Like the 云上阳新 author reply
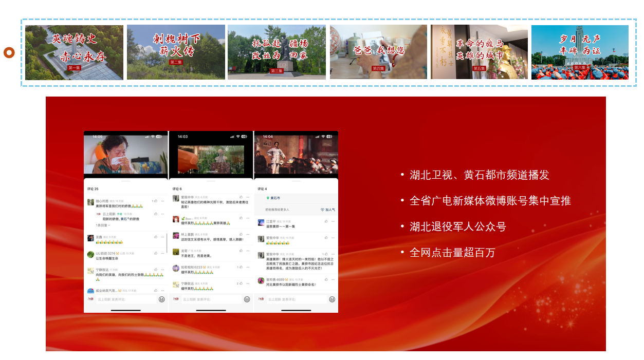The image size is (644, 360). pyautogui.click(x=156, y=214)
